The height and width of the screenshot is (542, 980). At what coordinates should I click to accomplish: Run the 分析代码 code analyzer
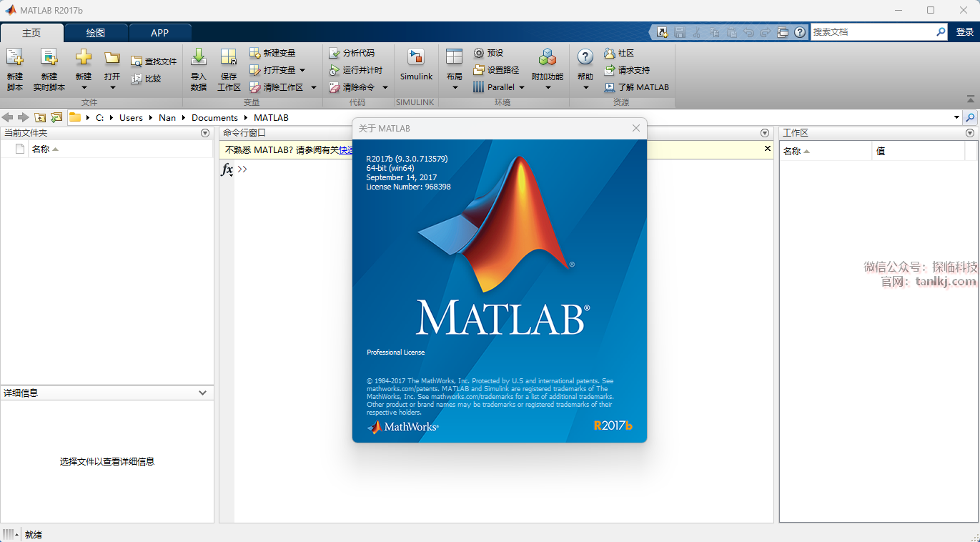[351, 53]
